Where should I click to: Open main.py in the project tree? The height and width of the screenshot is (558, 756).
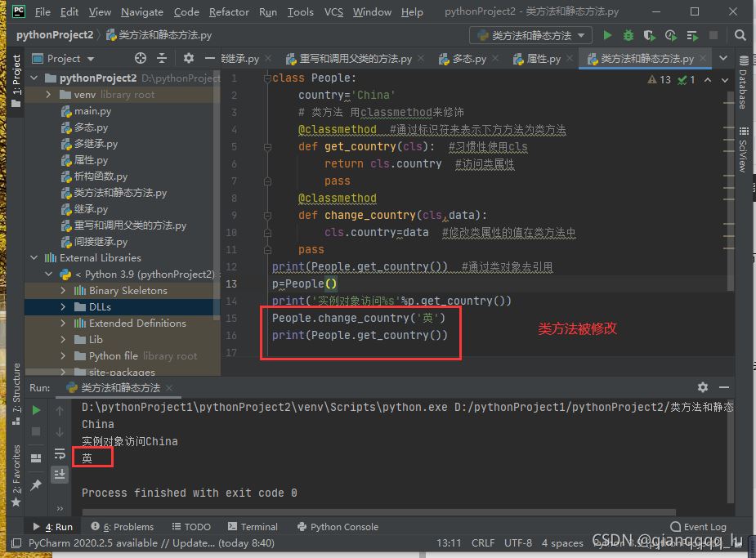(92, 111)
